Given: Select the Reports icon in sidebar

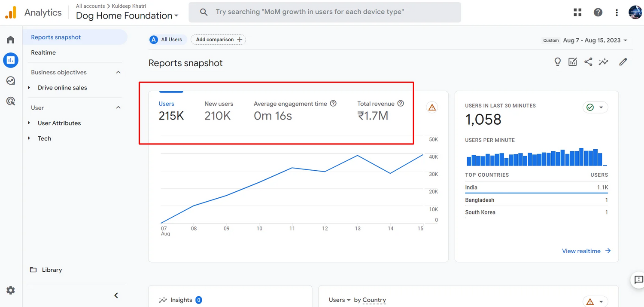Looking at the screenshot, I should pos(11,60).
